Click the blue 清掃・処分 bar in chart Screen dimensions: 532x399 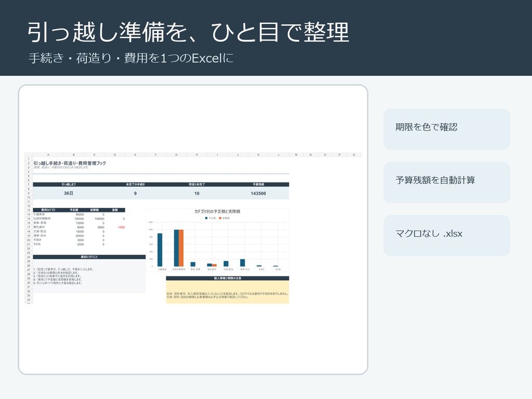(243, 262)
